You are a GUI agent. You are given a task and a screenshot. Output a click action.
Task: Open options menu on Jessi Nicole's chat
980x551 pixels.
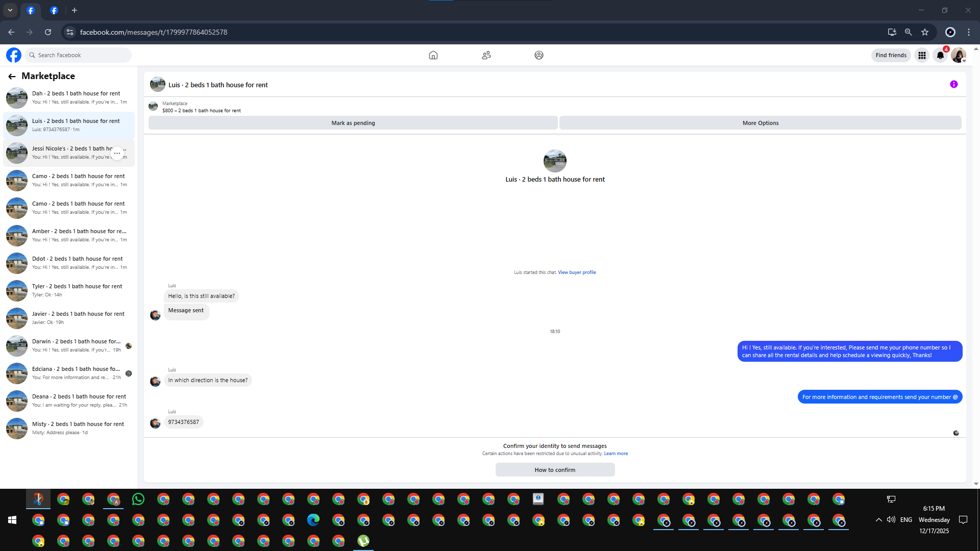click(x=117, y=153)
